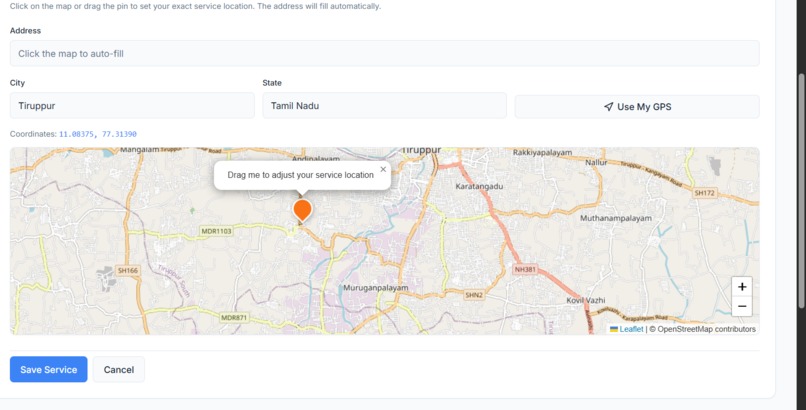This screenshot has height=410, width=806.
Task: Click the State field label
Action: (272, 83)
